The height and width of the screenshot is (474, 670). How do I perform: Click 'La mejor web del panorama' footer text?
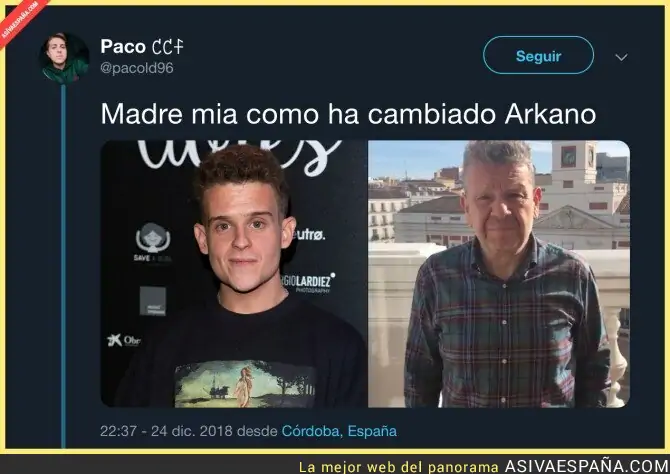click(x=399, y=467)
